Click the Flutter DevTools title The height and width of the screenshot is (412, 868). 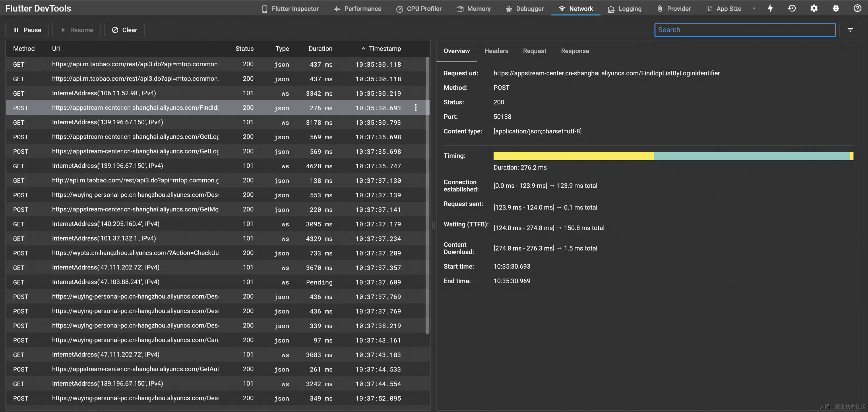coord(38,8)
